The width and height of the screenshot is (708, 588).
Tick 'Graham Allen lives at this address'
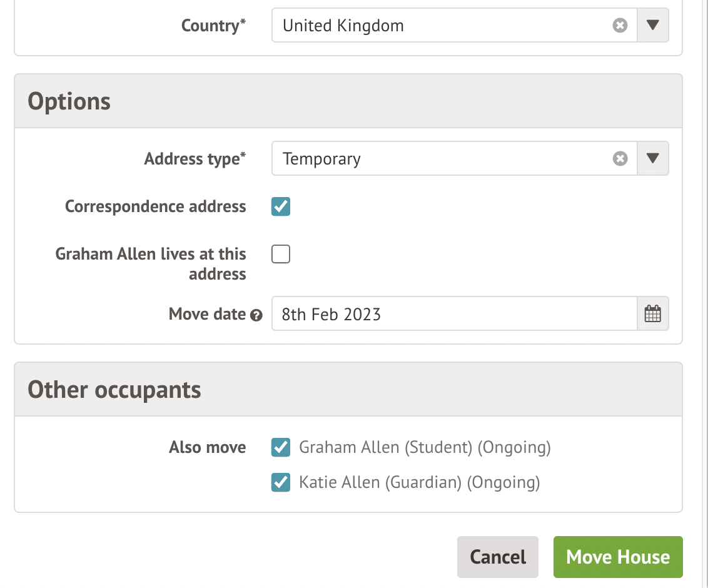click(x=281, y=255)
